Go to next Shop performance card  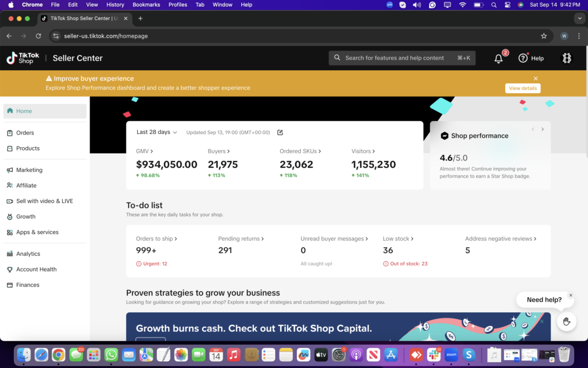coord(543,129)
